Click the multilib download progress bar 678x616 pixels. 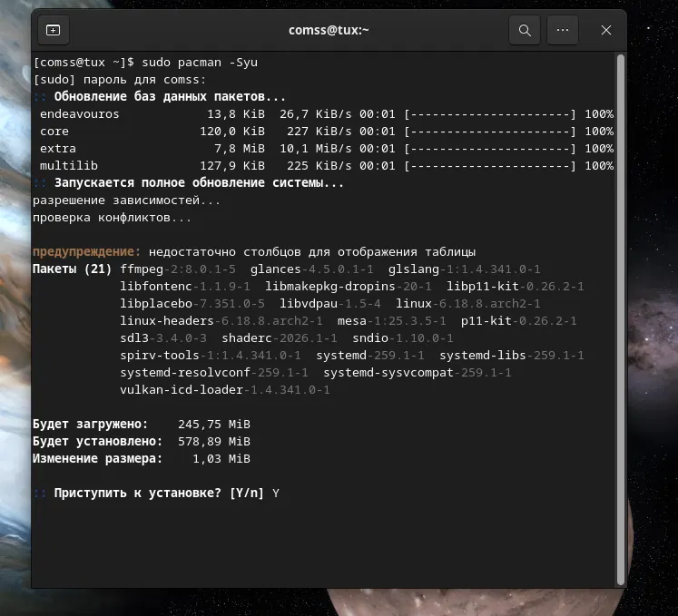(x=490, y=165)
